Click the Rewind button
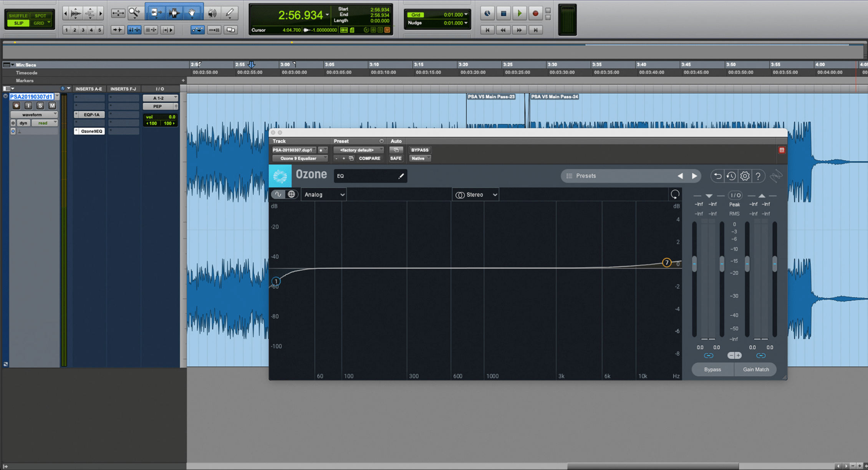 point(503,30)
